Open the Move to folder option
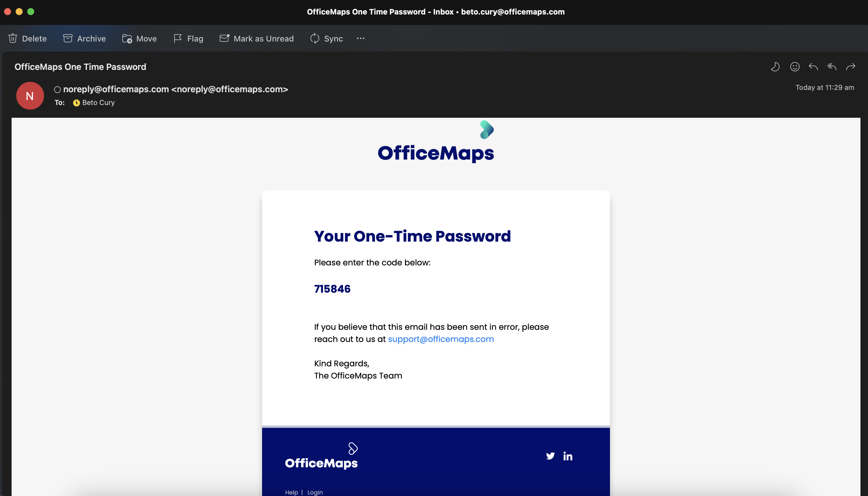Image resolution: width=868 pixels, height=496 pixels. [x=139, y=39]
